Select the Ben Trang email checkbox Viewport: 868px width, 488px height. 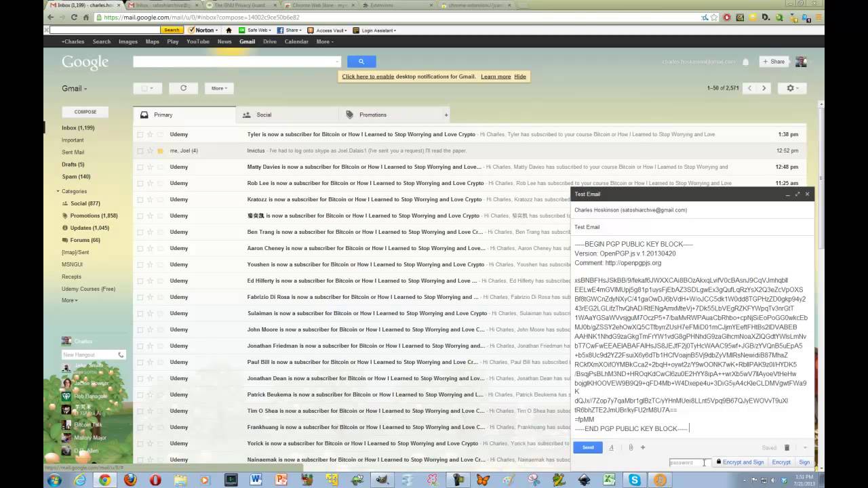click(140, 232)
